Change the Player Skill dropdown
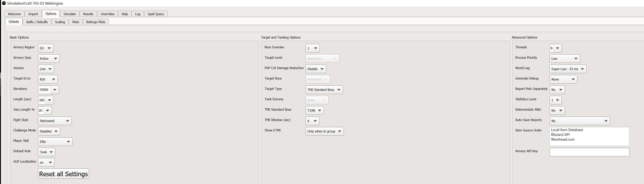Image resolution: width=644 pixels, height=184 pixels. [x=55, y=142]
